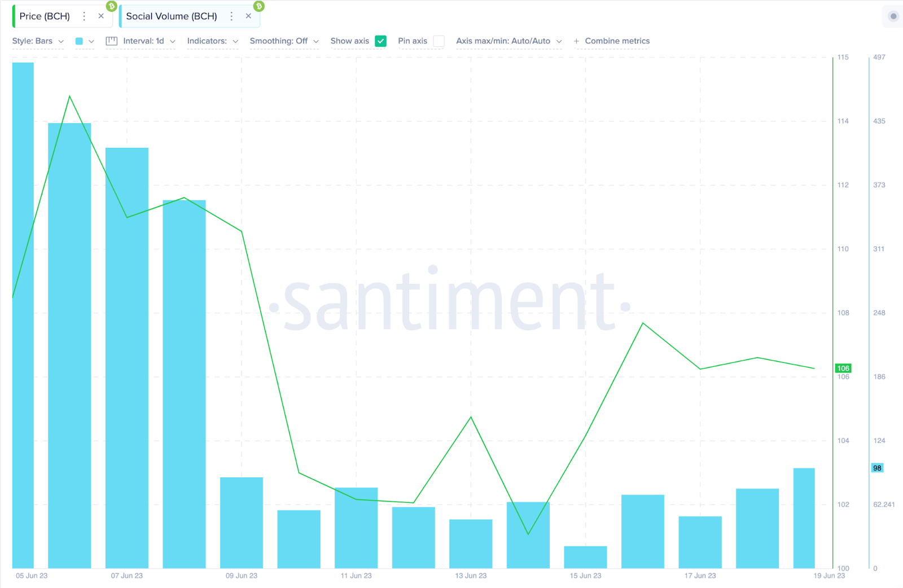This screenshot has height=588, width=903.
Task: Remove the Social Volume (BCH) metric with X
Action: pos(248,16)
